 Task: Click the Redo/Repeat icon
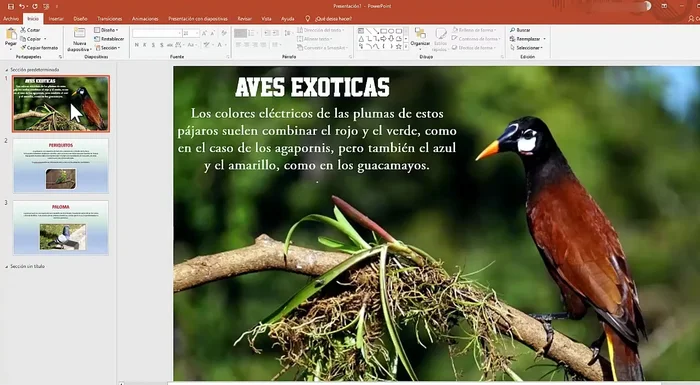tap(35, 6)
